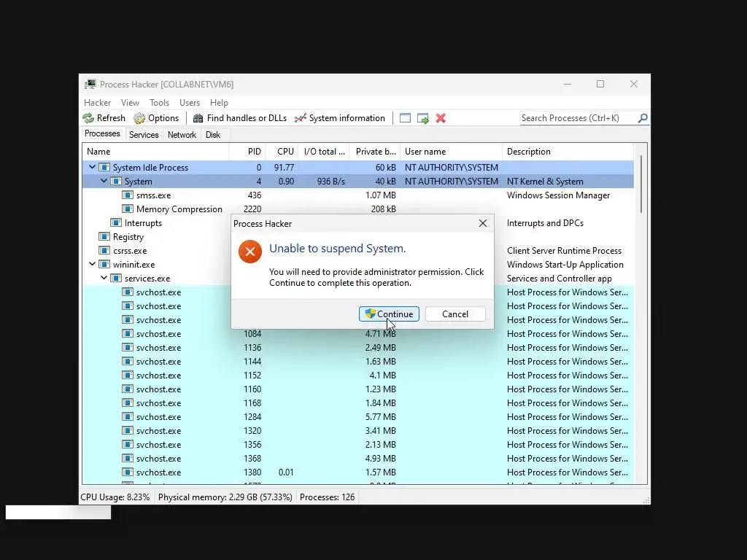Select the Processes tab
Image resolution: width=747 pixels, height=560 pixels.
102,134
